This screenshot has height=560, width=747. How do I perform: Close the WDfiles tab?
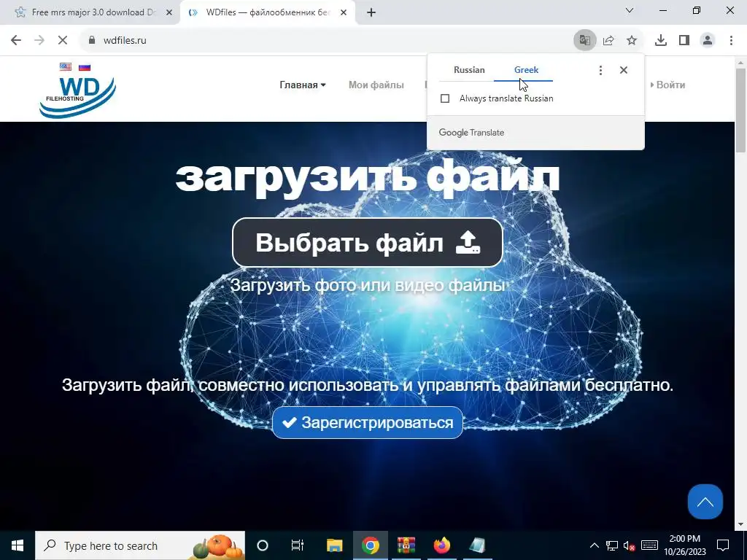(344, 12)
